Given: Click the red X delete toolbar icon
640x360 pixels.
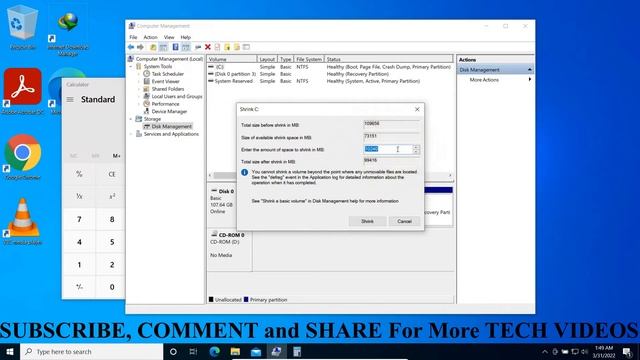Looking at the screenshot, I should coord(208,47).
